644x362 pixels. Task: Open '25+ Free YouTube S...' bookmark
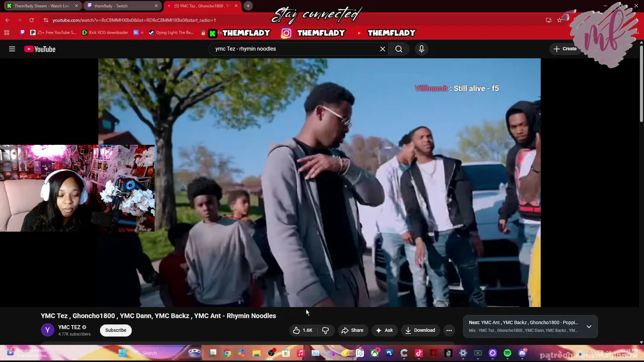coord(53,33)
